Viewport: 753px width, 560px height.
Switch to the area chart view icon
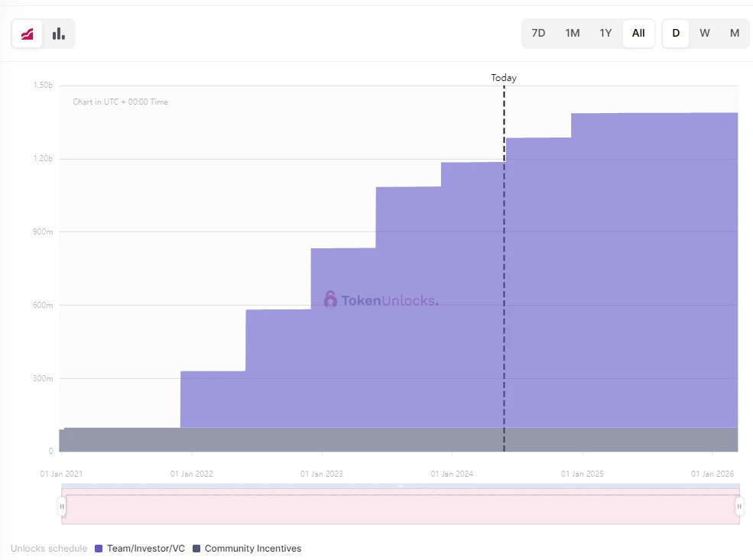[28, 34]
